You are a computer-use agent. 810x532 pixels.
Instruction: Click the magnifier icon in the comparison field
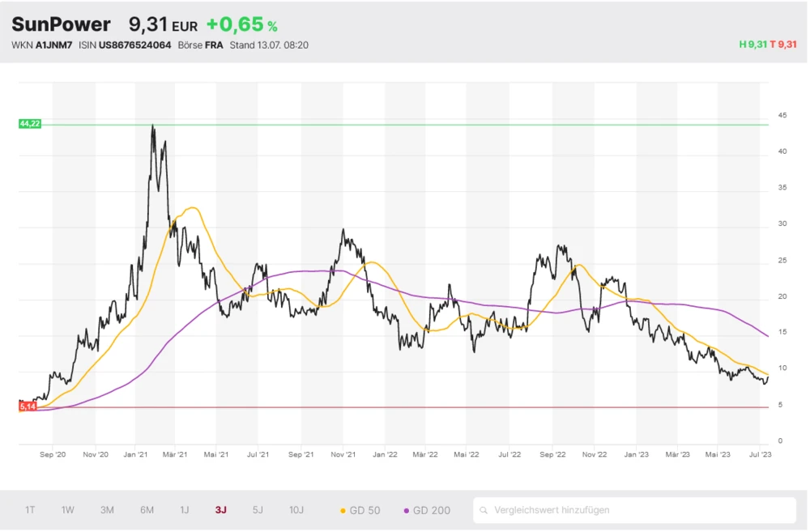point(484,510)
